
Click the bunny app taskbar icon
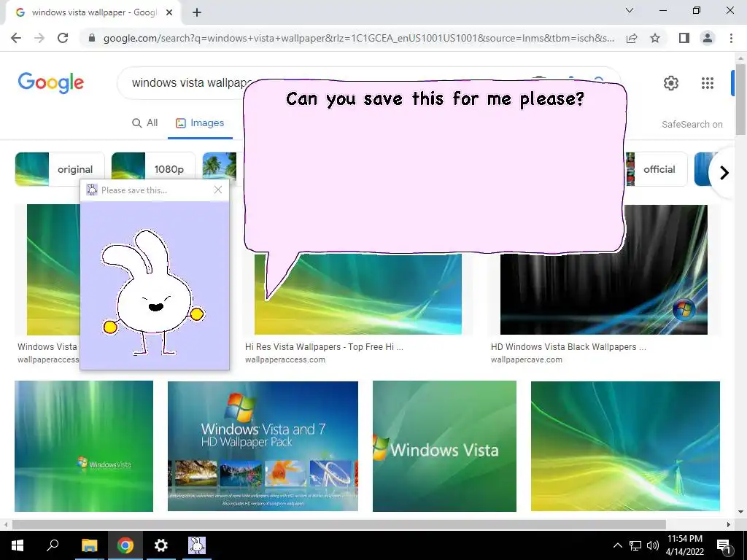click(x=197, y=545)
